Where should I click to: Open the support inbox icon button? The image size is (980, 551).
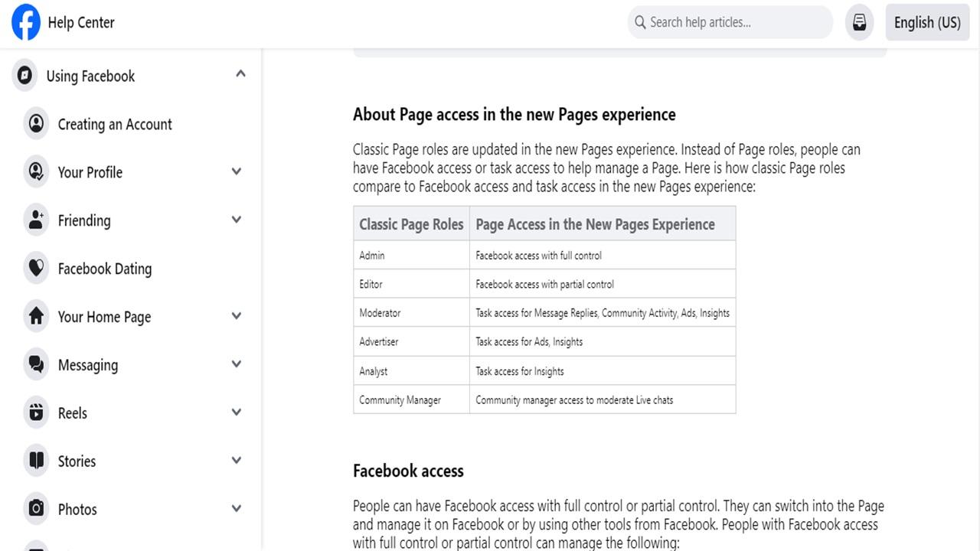[x=860, y=22]
